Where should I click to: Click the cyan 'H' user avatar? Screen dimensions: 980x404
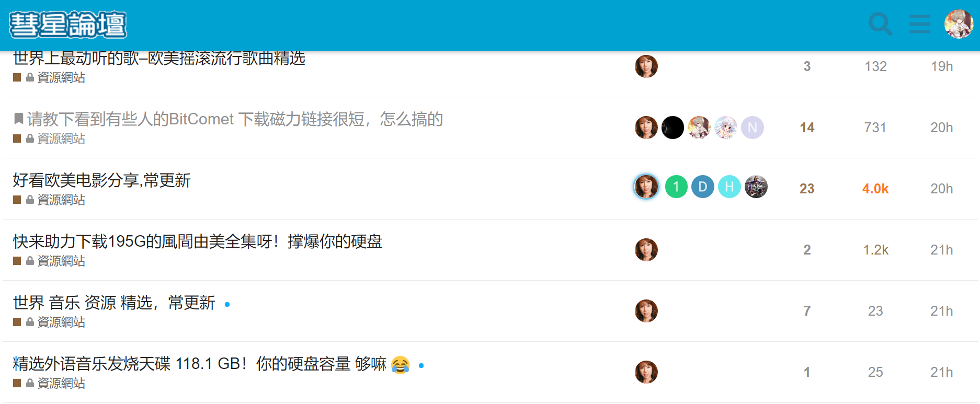(730, 187)
